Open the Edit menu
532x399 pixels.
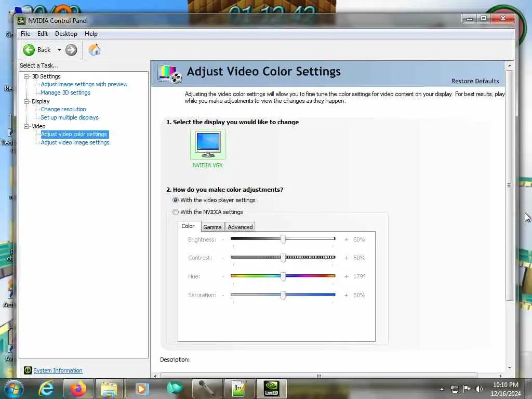pyautogui.click(x=43, y=34)
